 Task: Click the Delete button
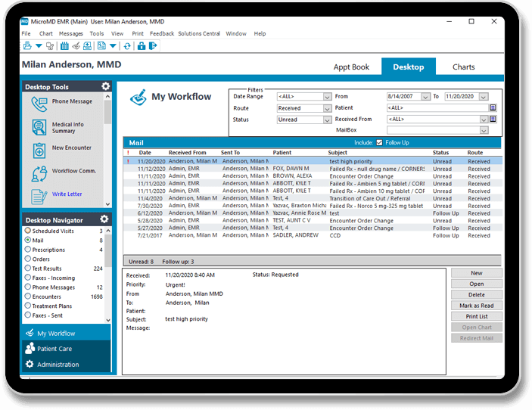[x=476, y=295]
